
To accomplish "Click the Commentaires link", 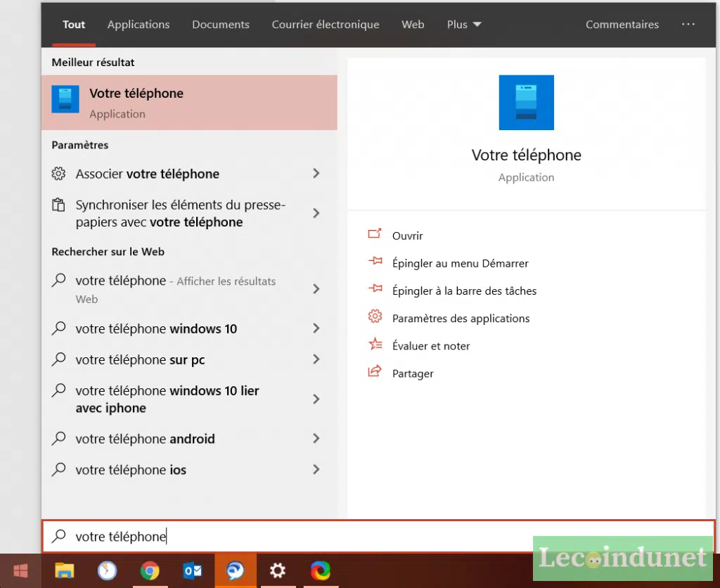I will (622, 25).
